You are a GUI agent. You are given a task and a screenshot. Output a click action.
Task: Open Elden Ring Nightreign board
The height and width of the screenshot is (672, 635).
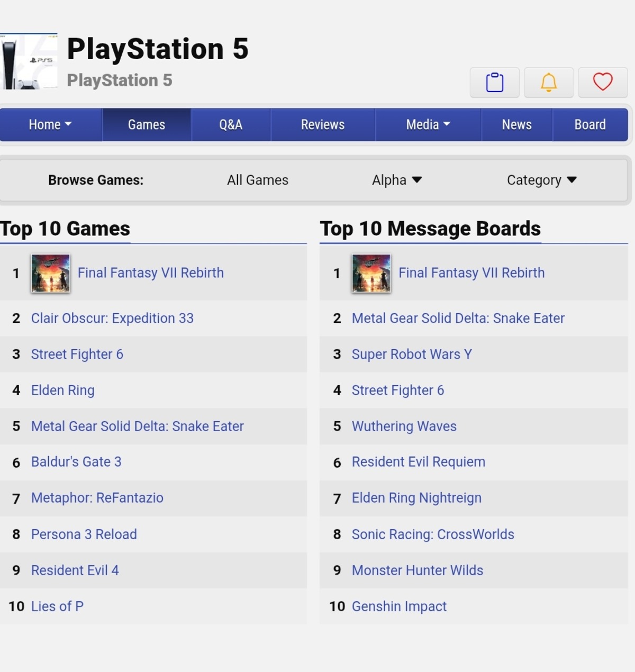pos(417,498)
